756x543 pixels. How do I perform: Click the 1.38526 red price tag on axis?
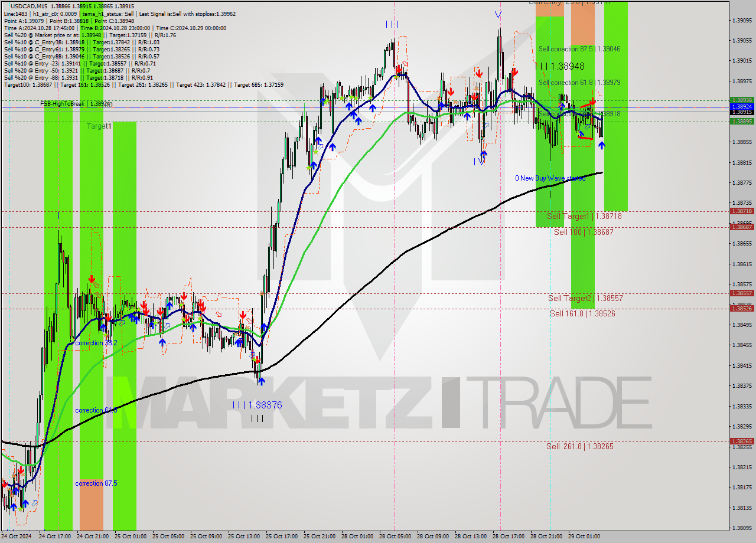(742, 308)
